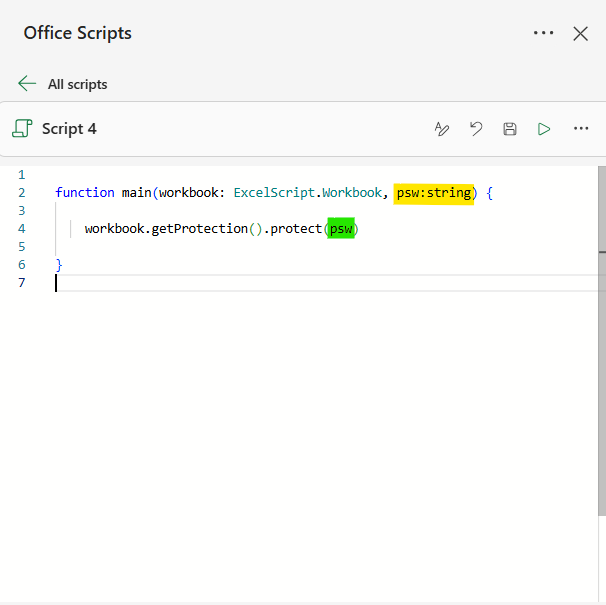Click line number 1 in gutter
606x605 pixels.
[x=22, y=175]
